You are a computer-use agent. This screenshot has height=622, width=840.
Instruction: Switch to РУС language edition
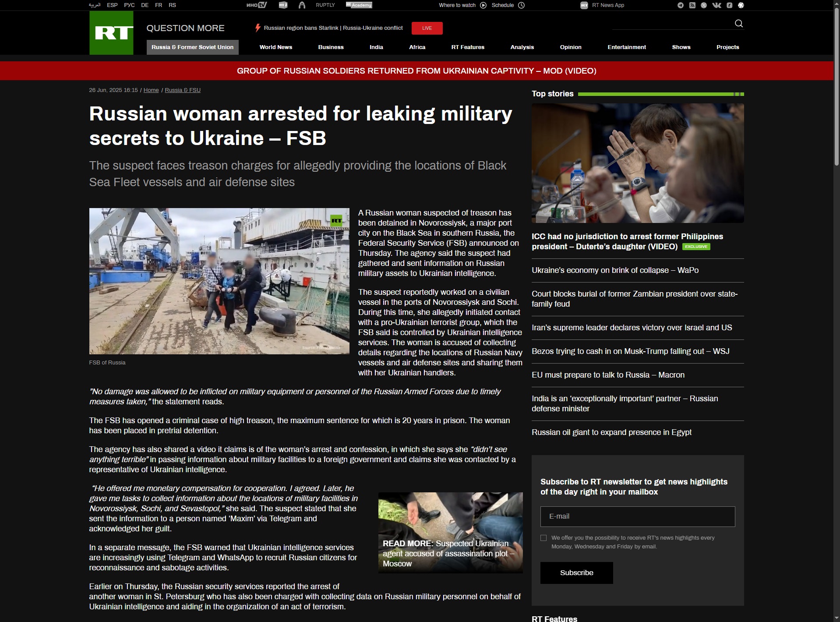click(x=129, y=5)
